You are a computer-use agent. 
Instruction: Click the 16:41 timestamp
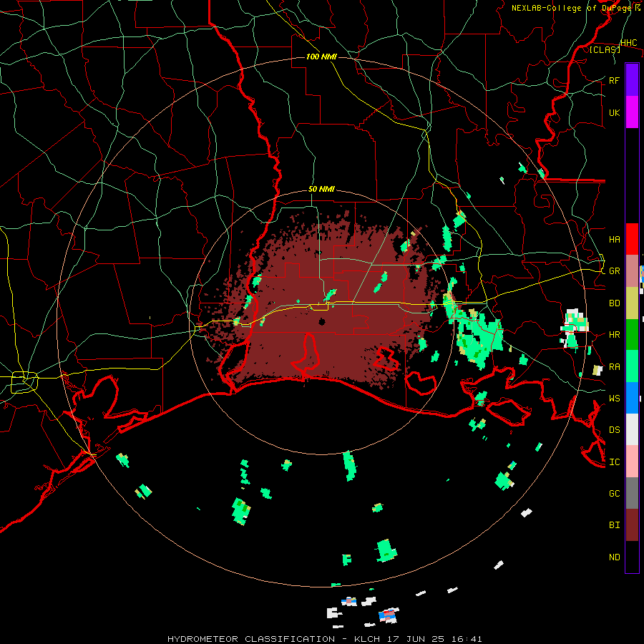coord(468,639)
